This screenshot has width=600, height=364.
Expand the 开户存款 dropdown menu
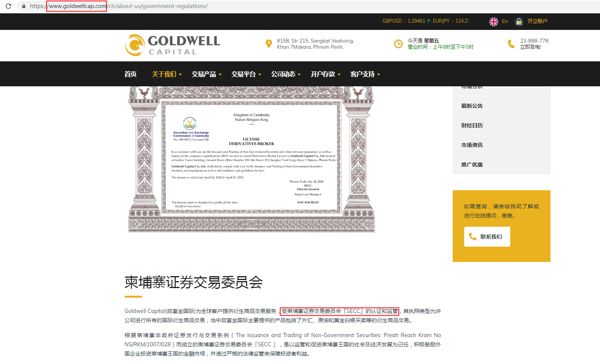coord(326,74)
